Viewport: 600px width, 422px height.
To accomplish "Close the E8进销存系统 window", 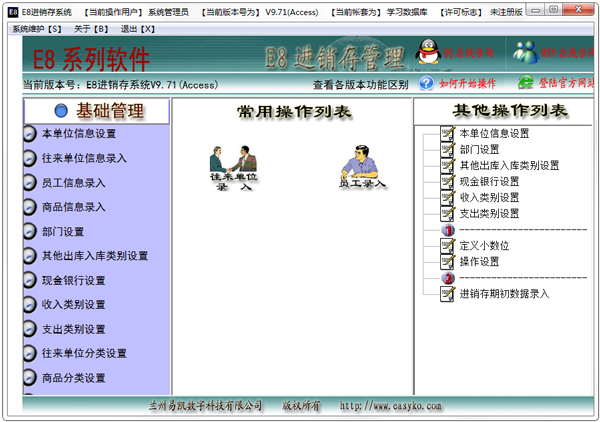I will coord(578,10).
